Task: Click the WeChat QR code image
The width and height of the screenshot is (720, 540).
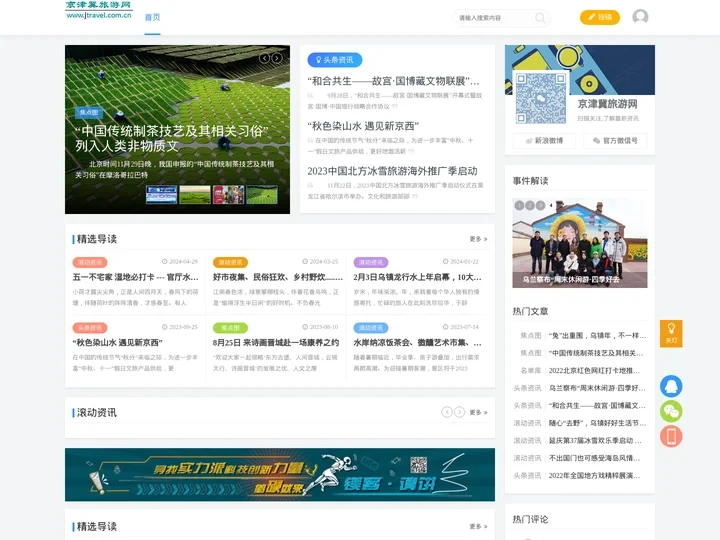Action: click(x=540, y=99)
